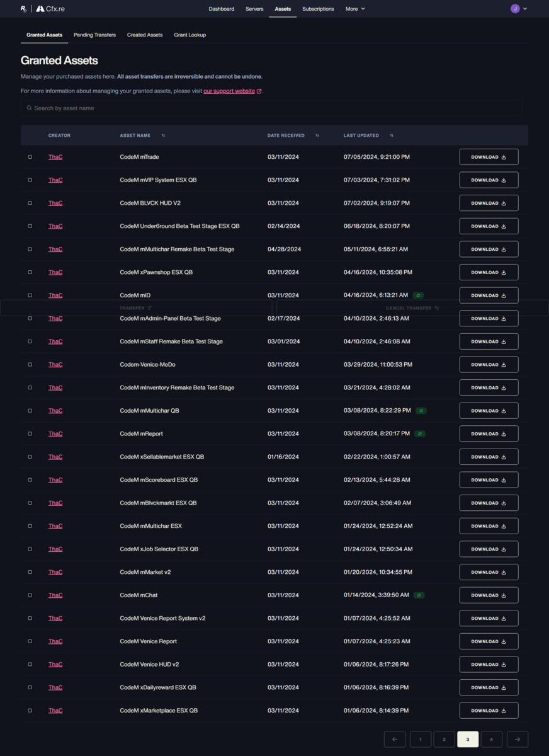The height and width of the screenshot is (756, 549).
Task: Switch to Created Assets tab
Action: point(145,35)
